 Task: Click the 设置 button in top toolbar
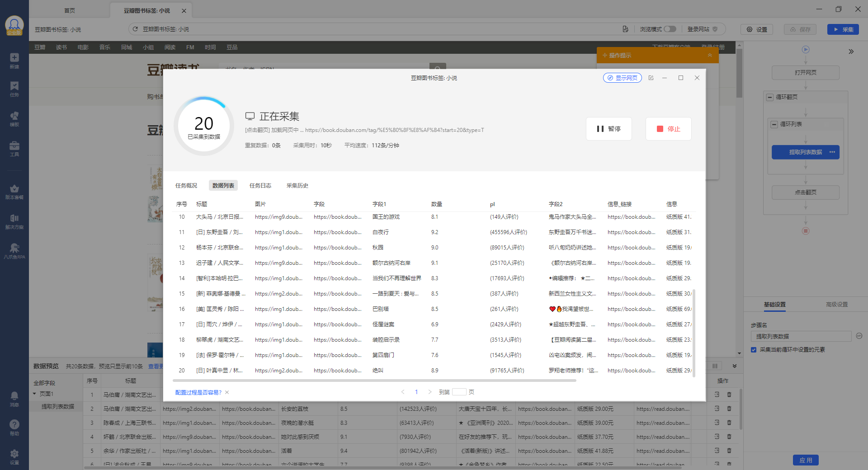click(x=757, y=29)
